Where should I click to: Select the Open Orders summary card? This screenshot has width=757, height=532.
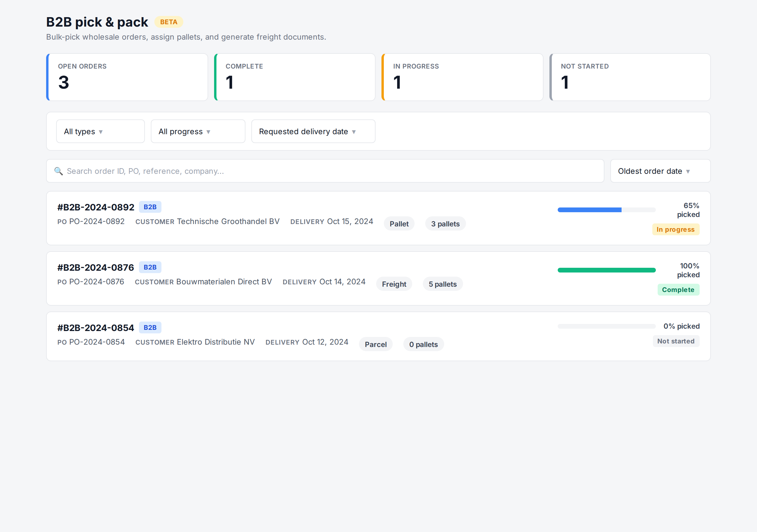[x=127, y=77]
